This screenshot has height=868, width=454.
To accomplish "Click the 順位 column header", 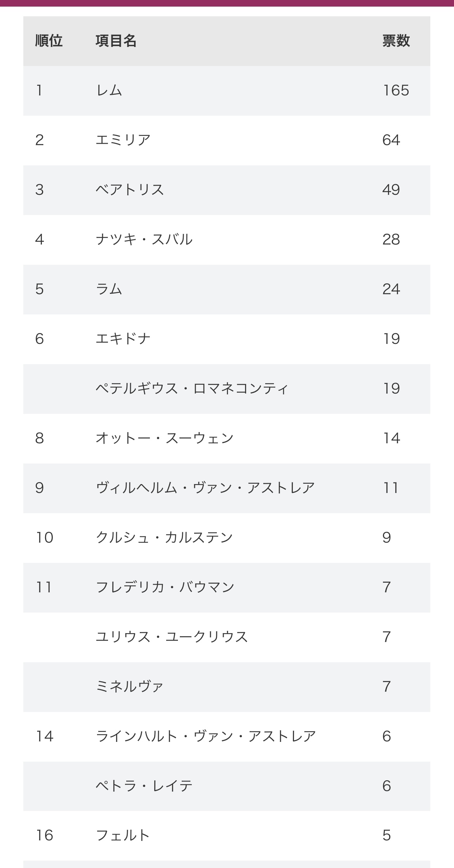I will (x=49, y=41).
